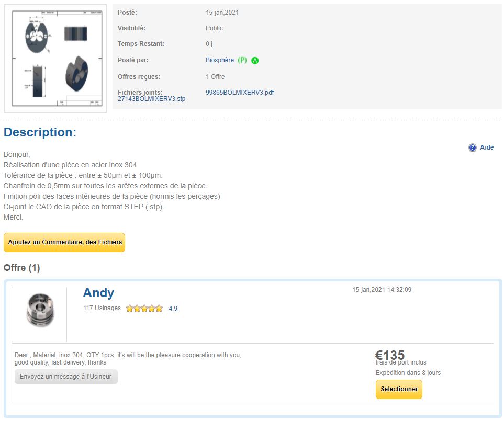The image size is (504, 421).
Task: Click the 1 Offre received count
Action: [x=215, y=77]
